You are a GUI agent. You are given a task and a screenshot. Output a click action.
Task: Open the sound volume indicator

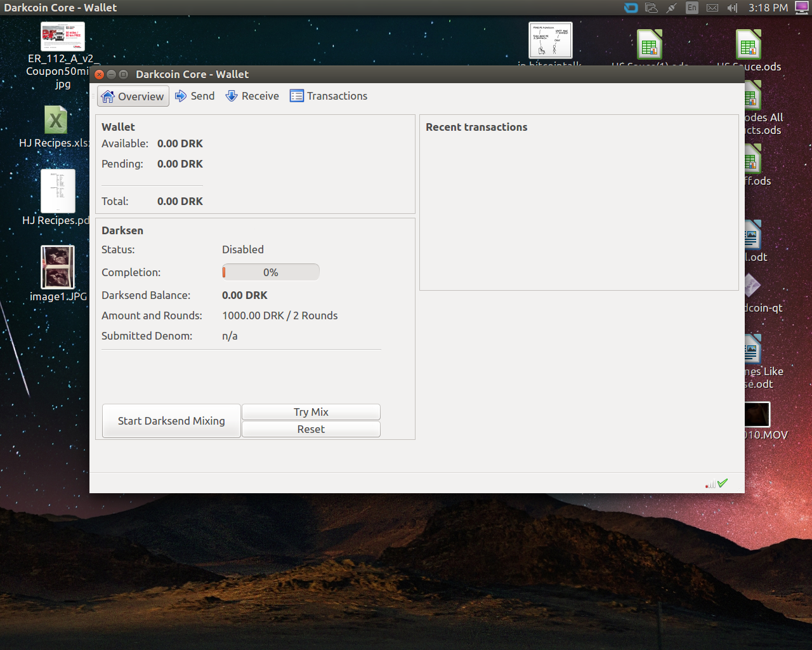[x=732, y=8]
